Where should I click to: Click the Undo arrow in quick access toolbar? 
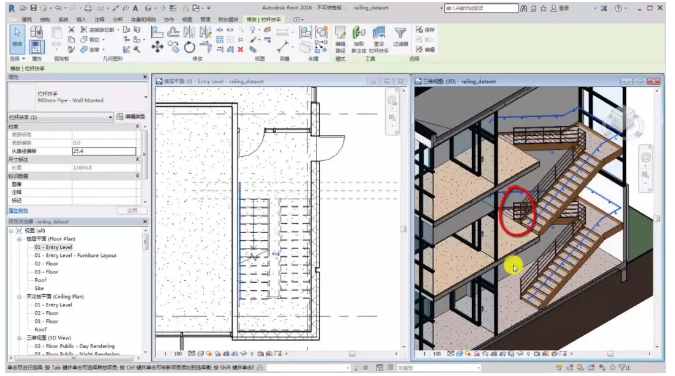(58, 8)
